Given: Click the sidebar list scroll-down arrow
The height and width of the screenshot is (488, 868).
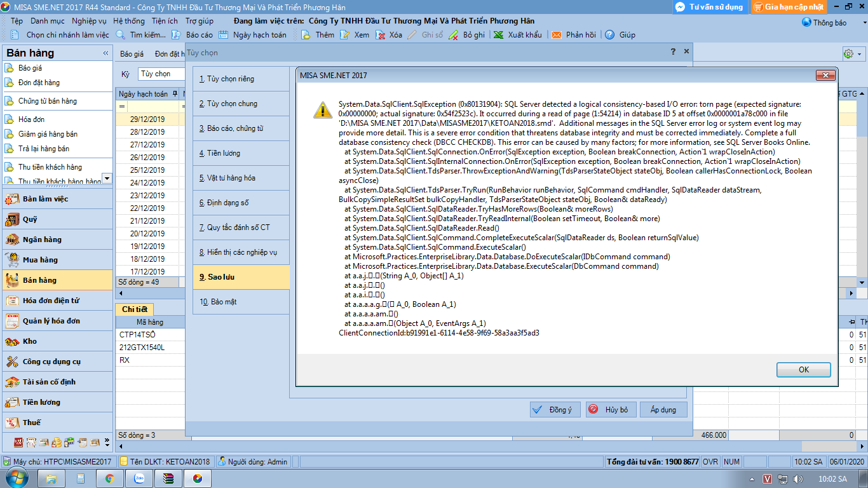Looking at the screenshot, I should pos(107,179).
